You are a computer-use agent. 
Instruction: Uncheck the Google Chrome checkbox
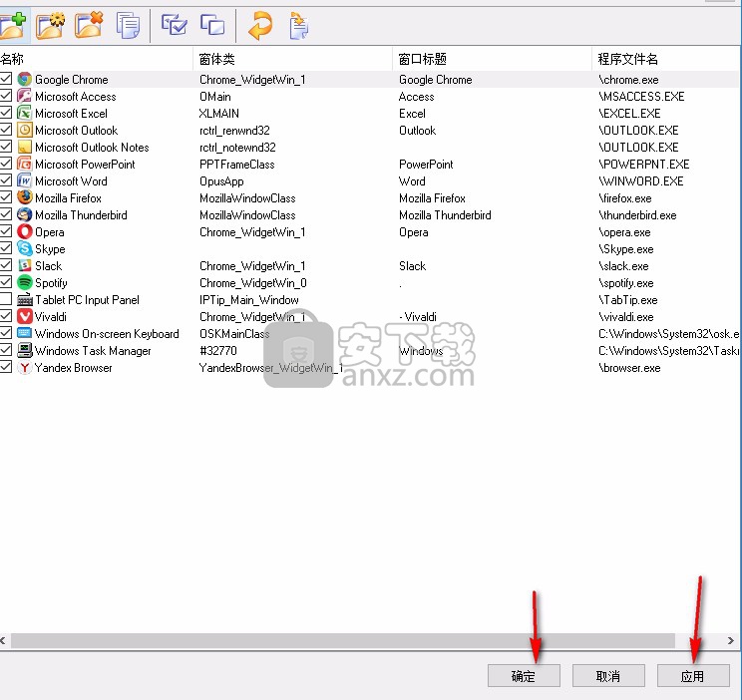pos(6,78)
